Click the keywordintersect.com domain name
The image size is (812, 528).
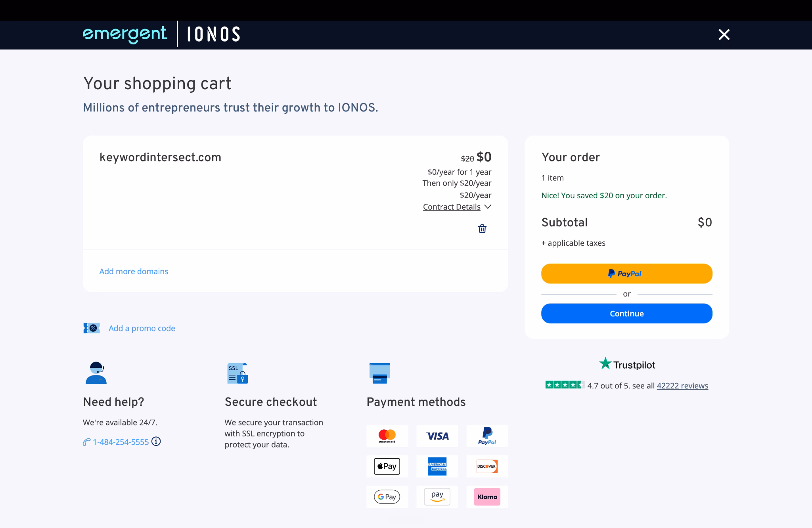pyautogui.click(x=160, y=157)
